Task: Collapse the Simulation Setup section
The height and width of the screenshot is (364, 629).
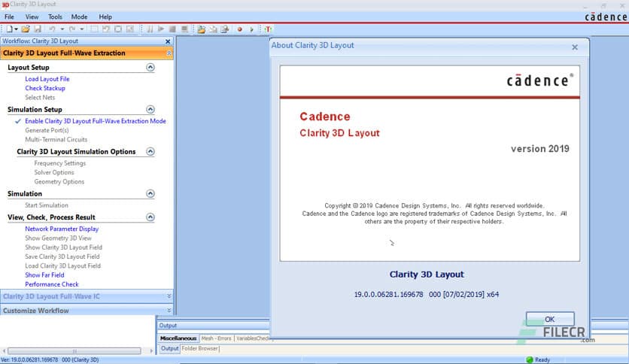Action: point(150,110)
